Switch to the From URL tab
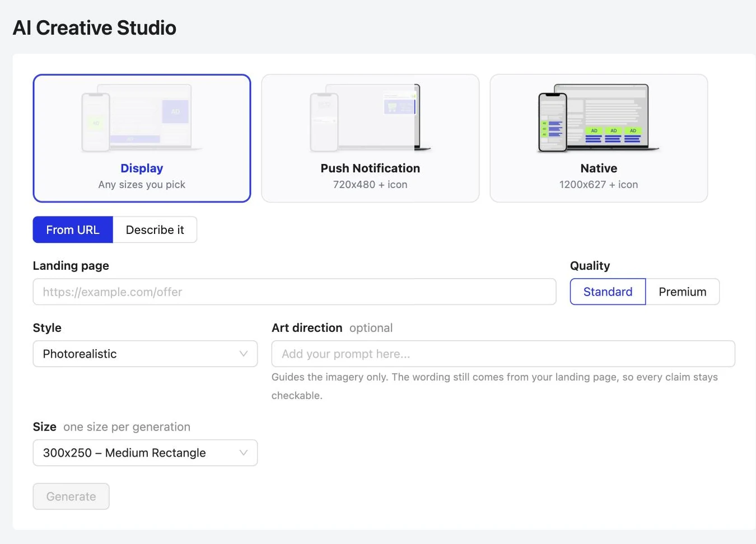The width and height of the screenshot is (756, 544). point(73,229)
